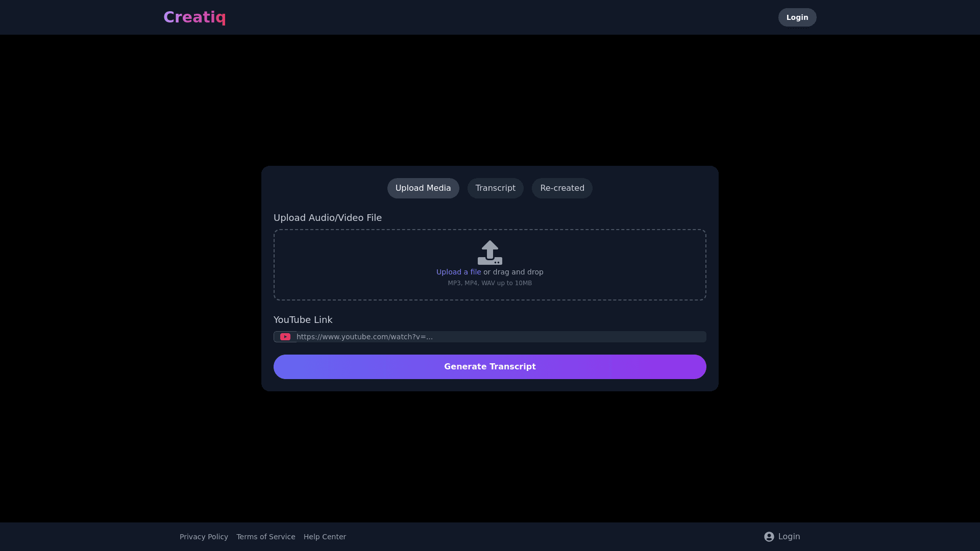The image size is (980, 551).
Task: Switch to the Upload Media tab
Action: click(x=423, y=188)
